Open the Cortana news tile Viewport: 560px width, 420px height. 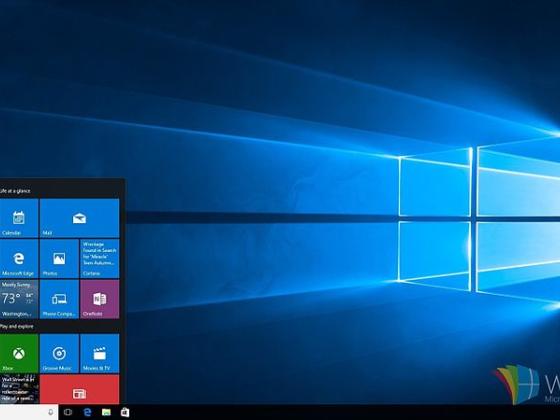(x=100, y=259)
